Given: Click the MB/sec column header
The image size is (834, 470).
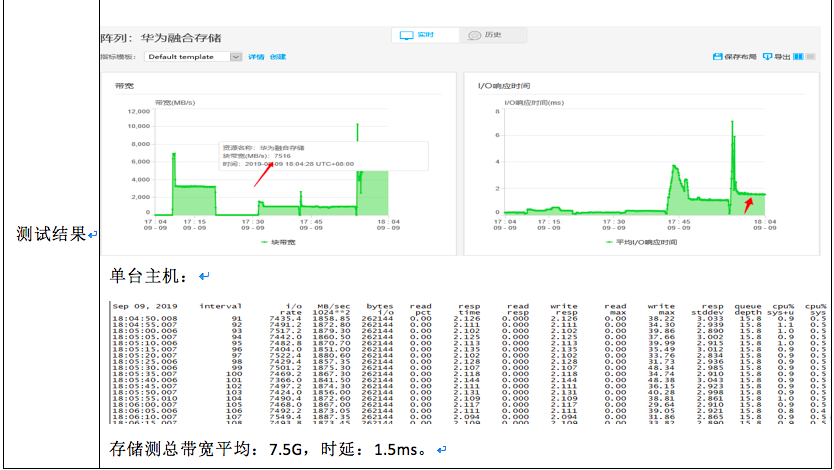Looking at the screenshot, I should [334, 309].
